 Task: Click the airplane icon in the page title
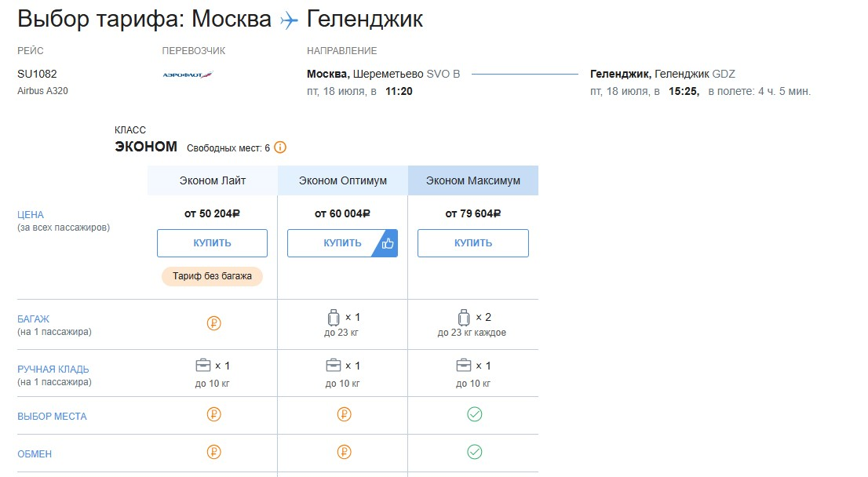289,20
